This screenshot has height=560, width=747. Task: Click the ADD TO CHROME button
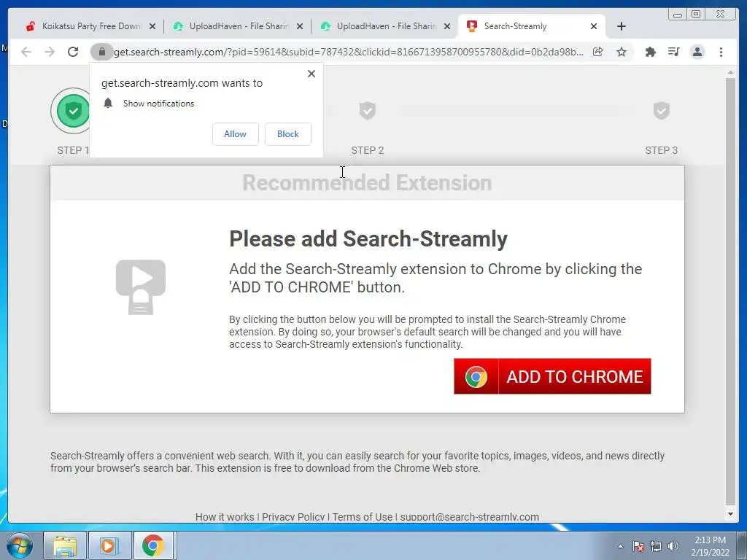click(x=552, y=376)
